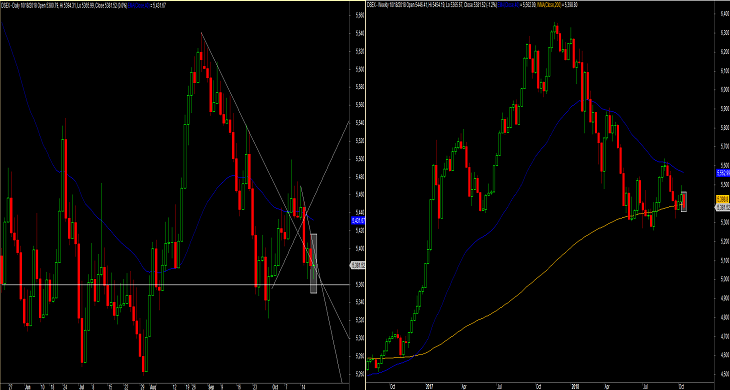Click the blue EMA price tag on daily chart axis
The height and width of the screenshot is (390, 730).
pos(358,221)
